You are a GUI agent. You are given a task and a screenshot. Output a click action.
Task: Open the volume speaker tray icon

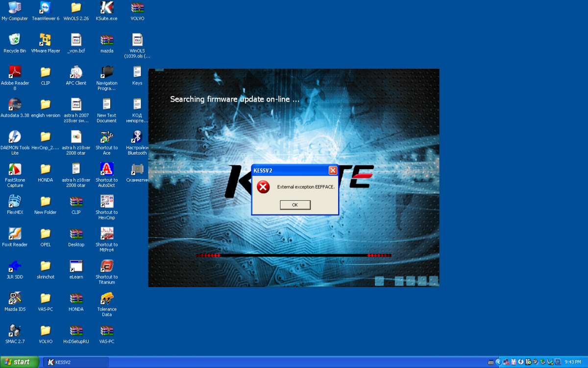(x=536, y=362)
